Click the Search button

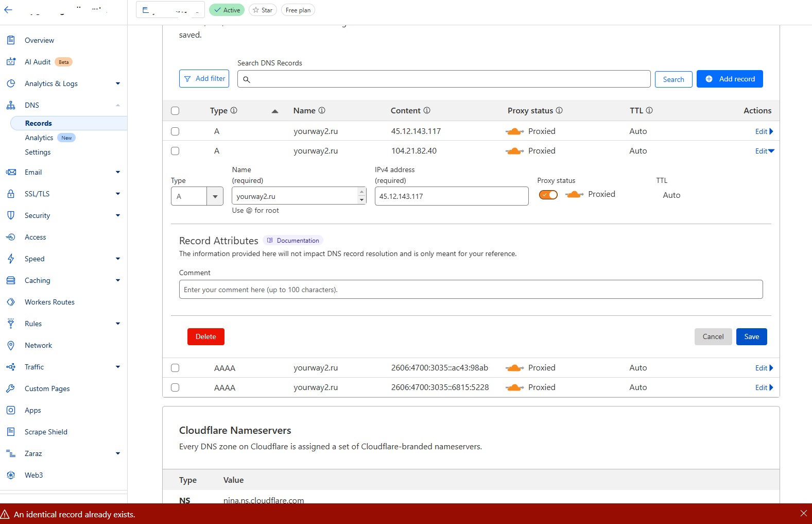pyautogui.click(x=673, y=79)
